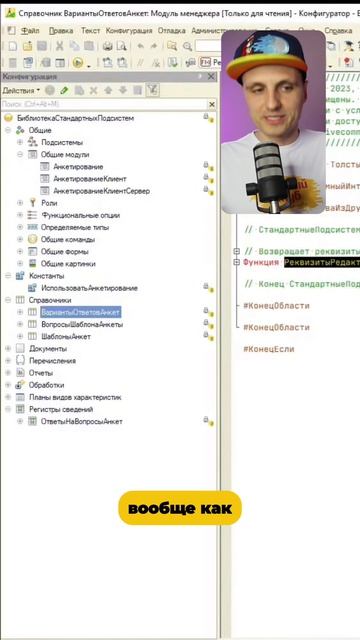Expand the Общие формы node

[x=20, y=251]
